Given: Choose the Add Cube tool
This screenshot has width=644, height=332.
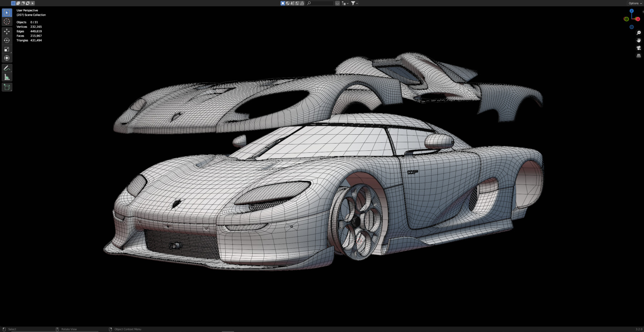Looking at the screenshot, I should click(7, 87).
